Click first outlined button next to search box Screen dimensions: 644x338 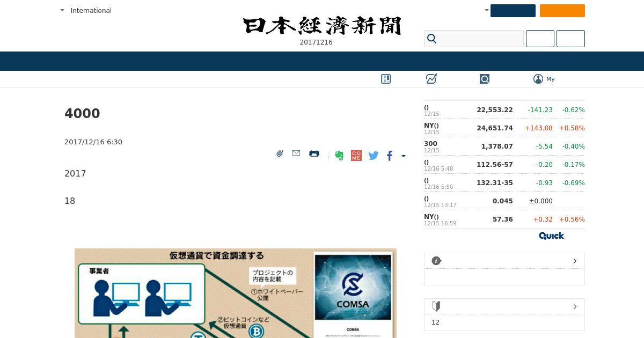pos(540,39)
